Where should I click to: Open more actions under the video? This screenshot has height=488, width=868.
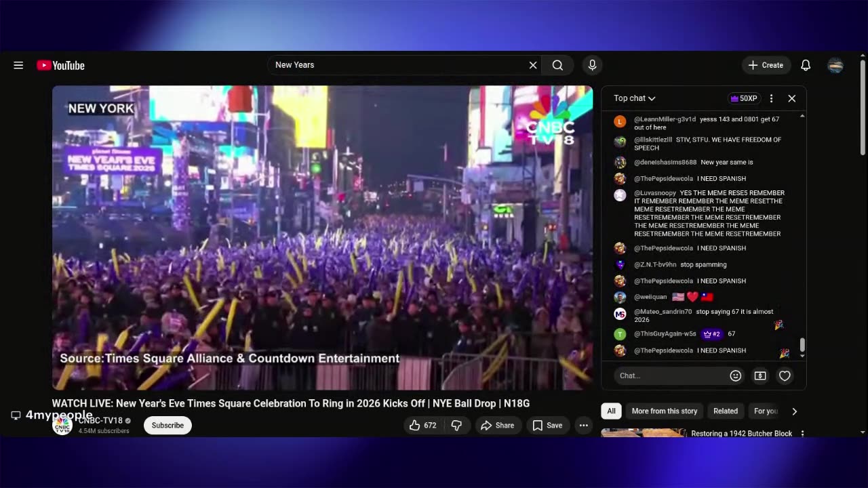[583, 425]
